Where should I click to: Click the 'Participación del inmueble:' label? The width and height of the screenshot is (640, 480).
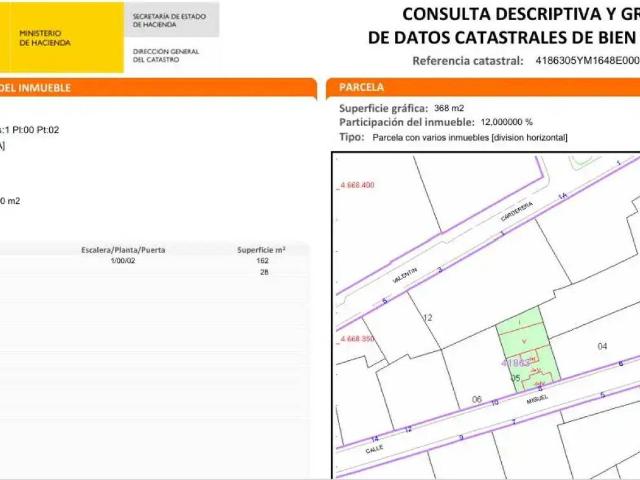point(407,122)
